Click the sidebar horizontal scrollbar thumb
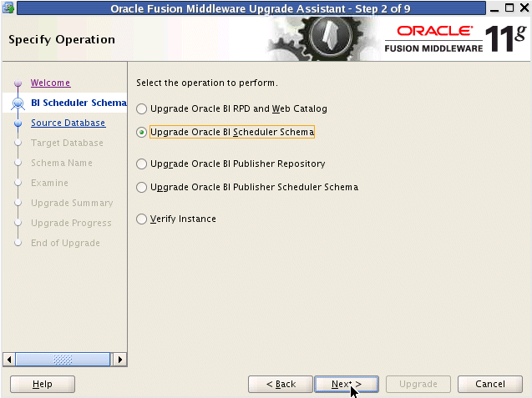Image resolution: width=532 pixels, height=398 pixels. pos(63,360)
